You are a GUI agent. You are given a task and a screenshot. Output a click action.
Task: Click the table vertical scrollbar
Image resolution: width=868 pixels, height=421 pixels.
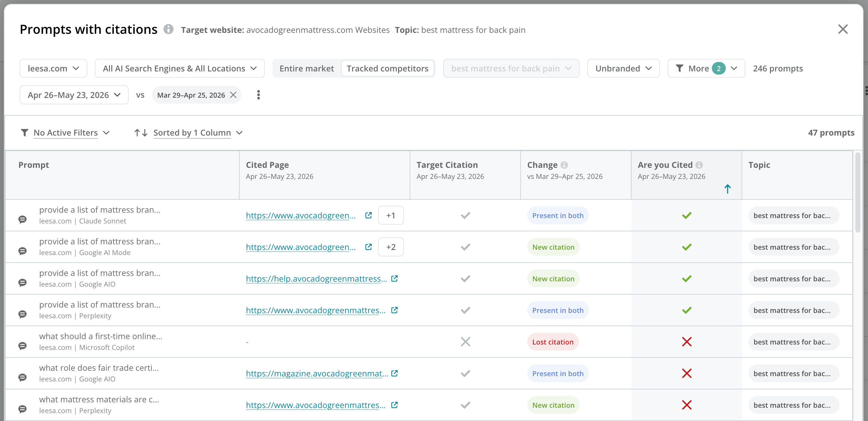click(x=858, y=192)
